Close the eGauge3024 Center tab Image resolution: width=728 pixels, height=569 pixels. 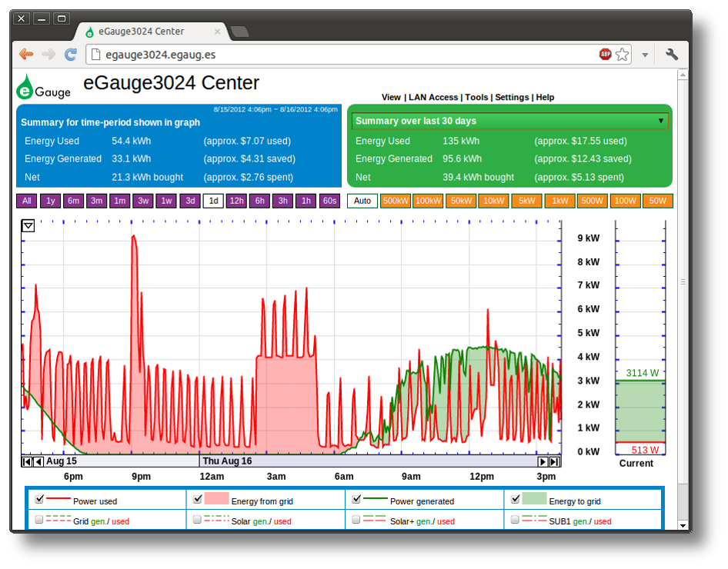coord(217,31)
